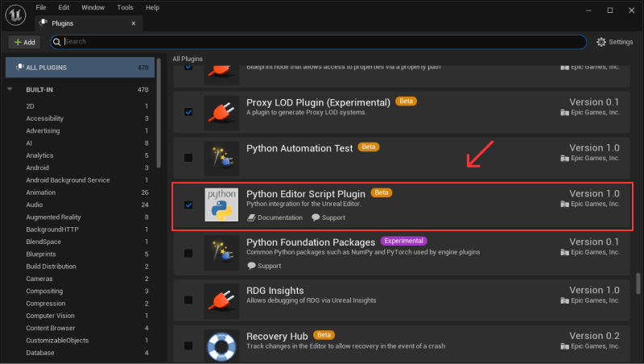Disable the Proxy LOD Plugin checkbox
644x364 pixels.
point(188,112)
